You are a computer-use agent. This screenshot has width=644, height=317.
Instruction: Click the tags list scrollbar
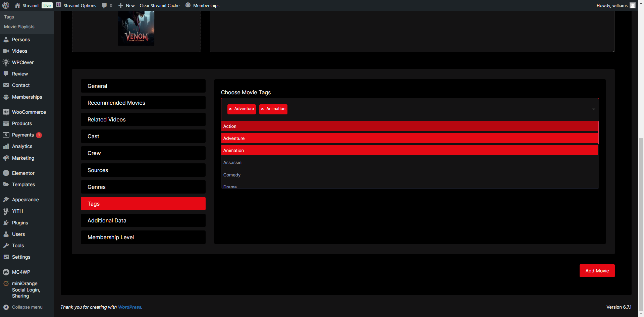coord(598,133)
